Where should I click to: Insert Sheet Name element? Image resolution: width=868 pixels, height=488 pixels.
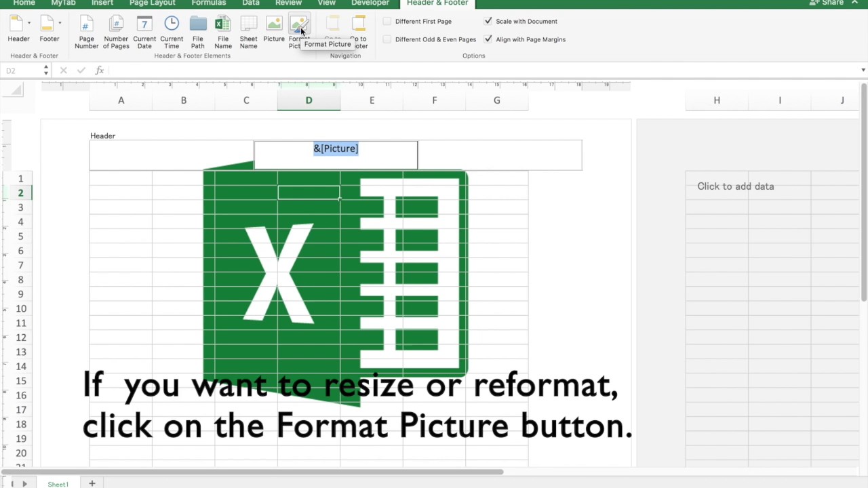(248, 32)
